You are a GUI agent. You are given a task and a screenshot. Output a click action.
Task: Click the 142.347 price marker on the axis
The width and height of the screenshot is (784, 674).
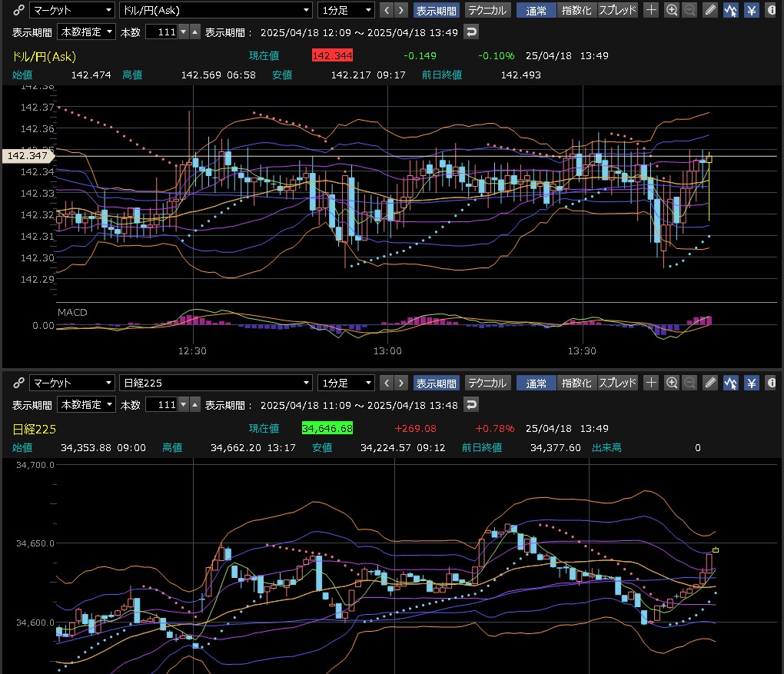pos(28,155)
